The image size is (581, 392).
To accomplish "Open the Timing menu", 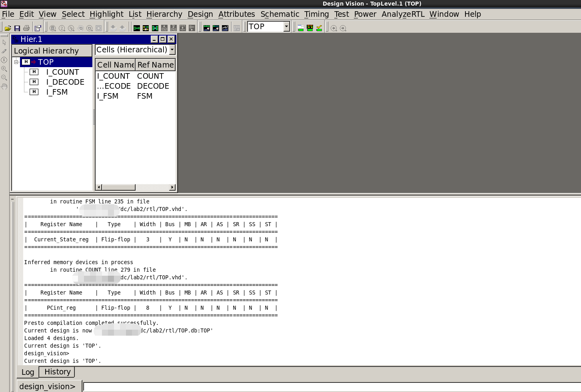I will 316,14.
